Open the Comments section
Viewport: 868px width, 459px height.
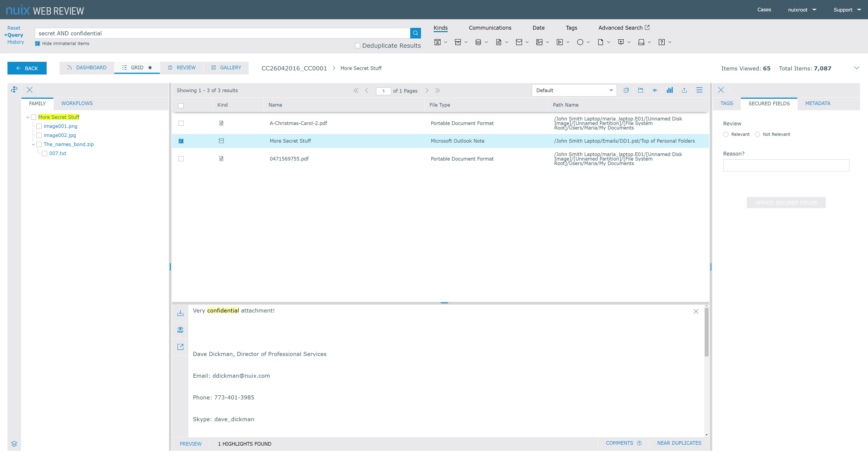623,443
